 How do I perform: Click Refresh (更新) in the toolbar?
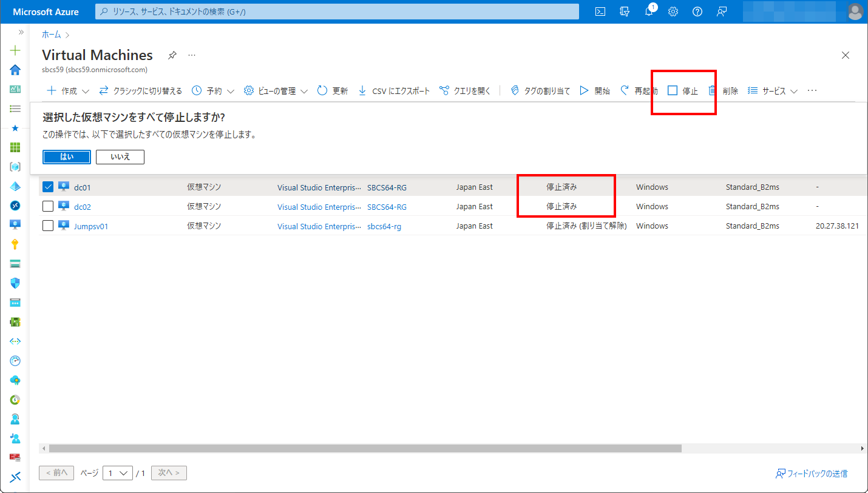(333, 91)
